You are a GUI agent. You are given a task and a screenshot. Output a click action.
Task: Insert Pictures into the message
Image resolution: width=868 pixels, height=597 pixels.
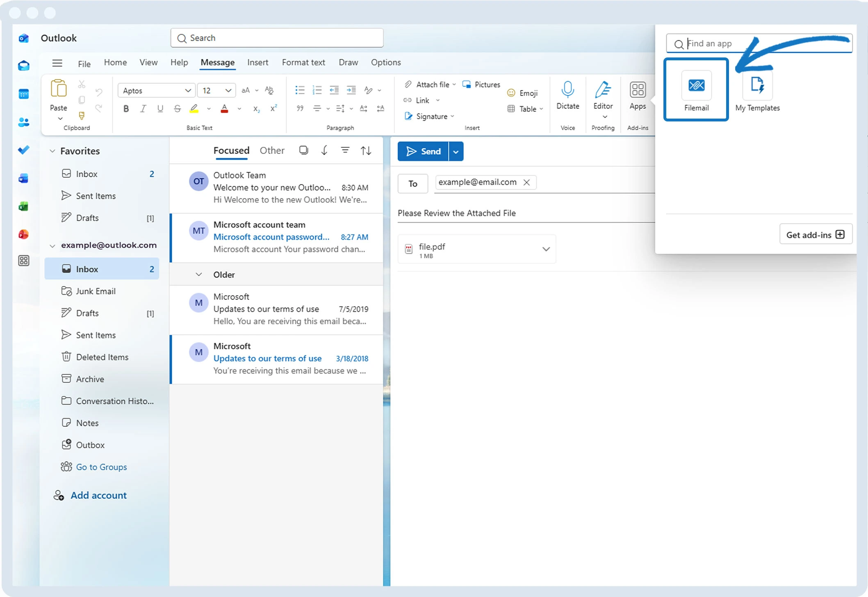pos(481,85)
